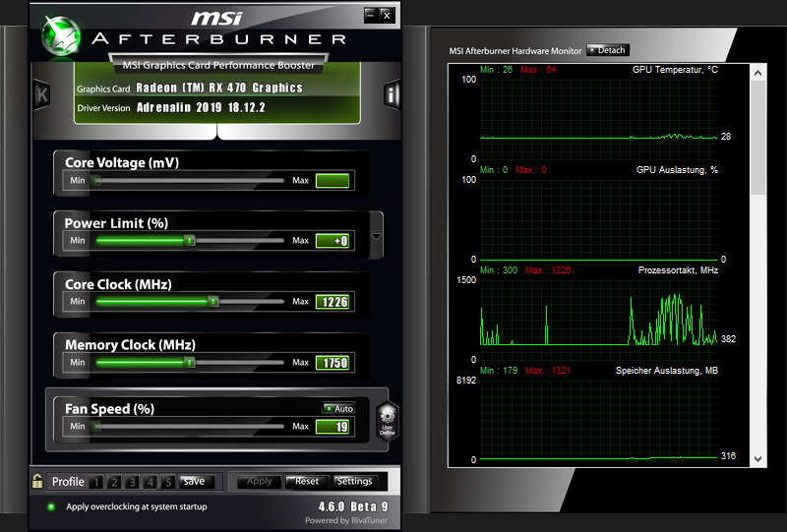The width and height of the screenshot is (787, 532).
Task: Open the Settings dialog
Action: [354, 481]
